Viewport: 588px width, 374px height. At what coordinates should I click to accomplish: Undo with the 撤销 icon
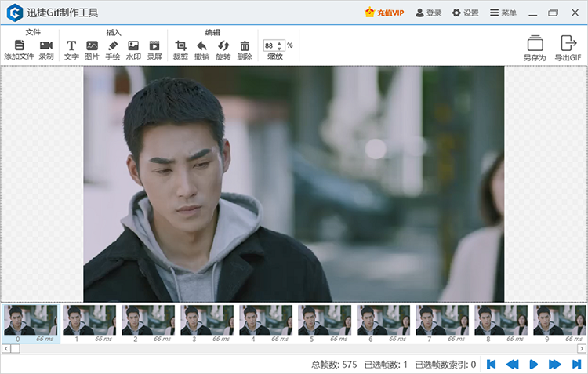(x=201, y=45)
